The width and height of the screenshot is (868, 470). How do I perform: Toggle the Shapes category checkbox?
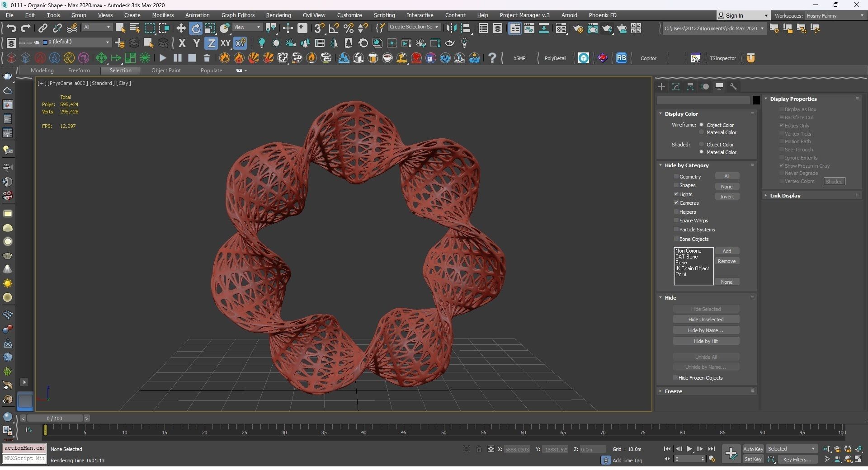click(676, 185)
